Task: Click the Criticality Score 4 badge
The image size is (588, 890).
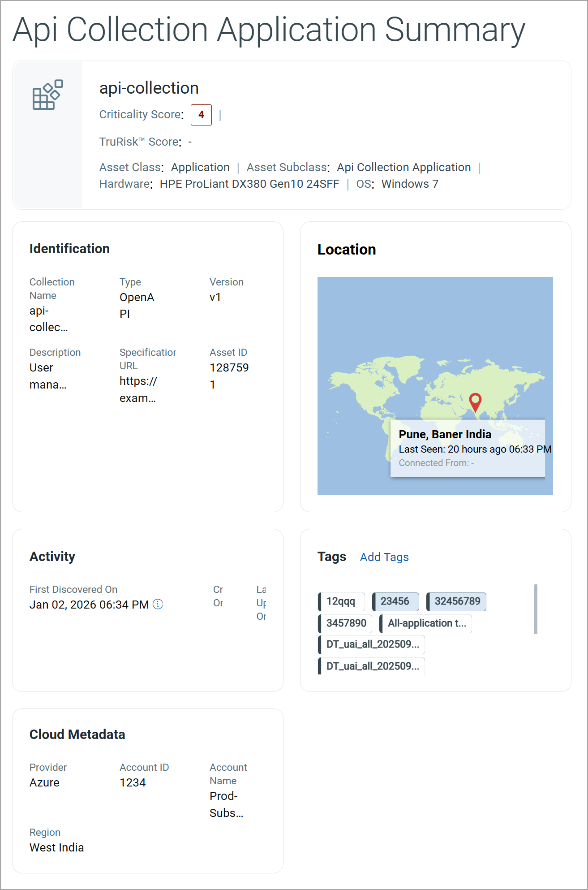Action: (201, 115)
